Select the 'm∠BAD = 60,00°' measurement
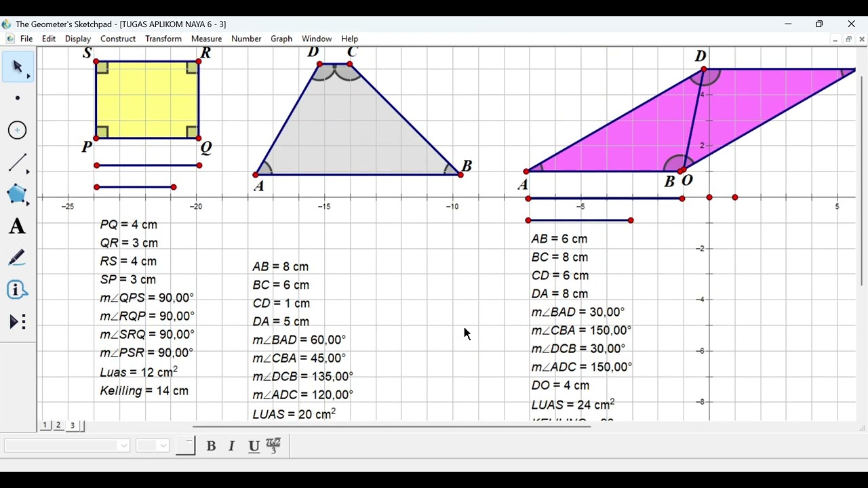Viewport: 868px width, 488px height. click(299, 340)
